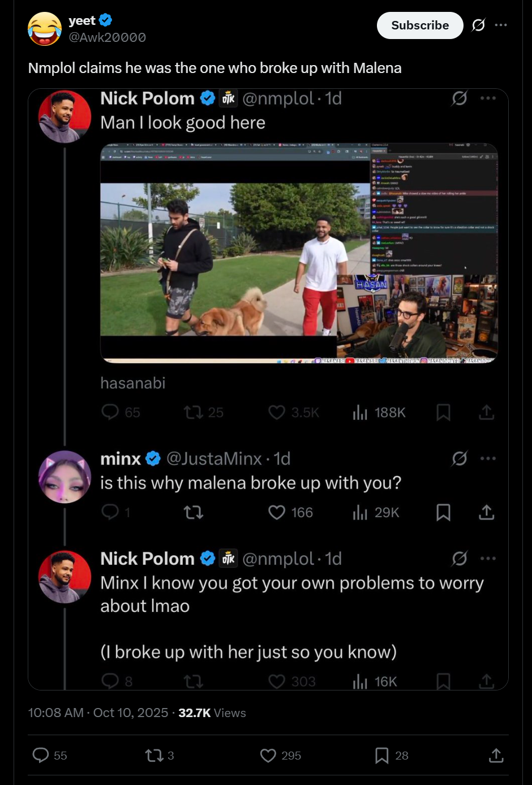Repost Nick Polom's tweet with 25 reposts
The width and height of the screenshot is (532, 785).
[x=194, y=413]
